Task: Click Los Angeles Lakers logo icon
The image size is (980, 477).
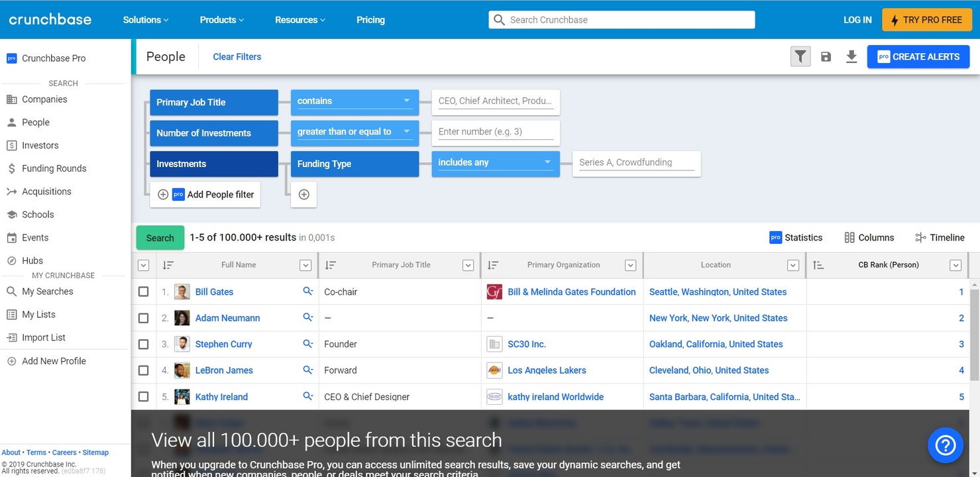Action: click(494, 370)
